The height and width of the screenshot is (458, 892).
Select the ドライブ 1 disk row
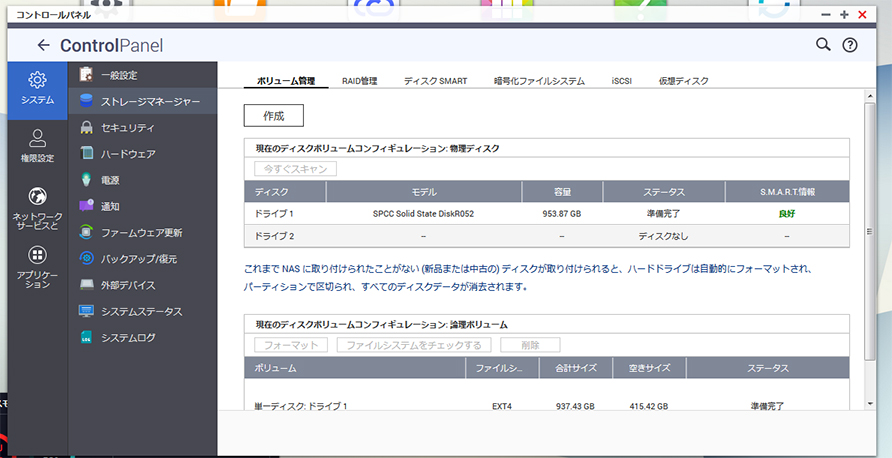(546, 214)
